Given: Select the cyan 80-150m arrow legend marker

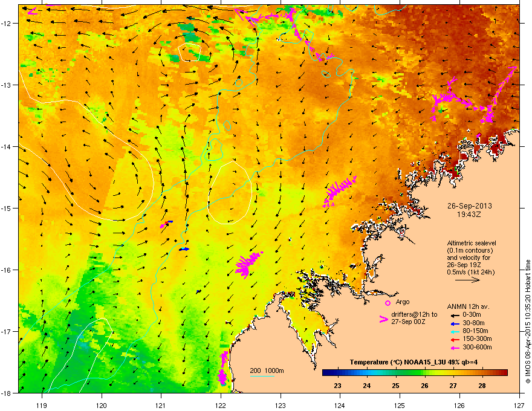Looking at the screenshot, I should coord(455,331).
